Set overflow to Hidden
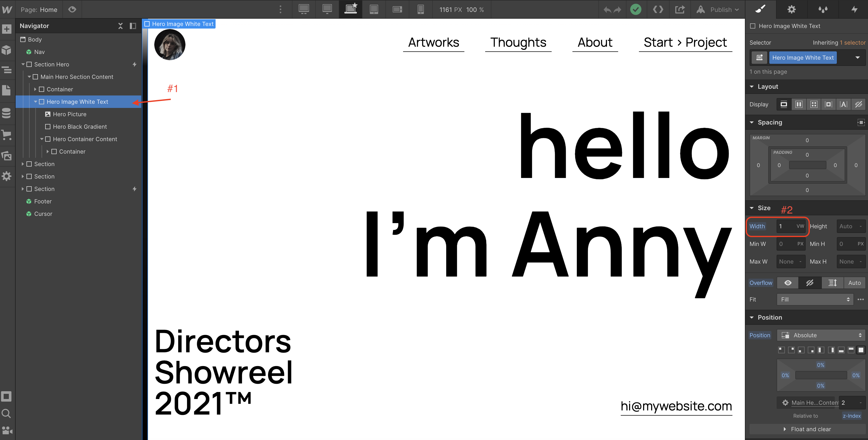Screen dimensions: 868x440 (x=810, y=283)
